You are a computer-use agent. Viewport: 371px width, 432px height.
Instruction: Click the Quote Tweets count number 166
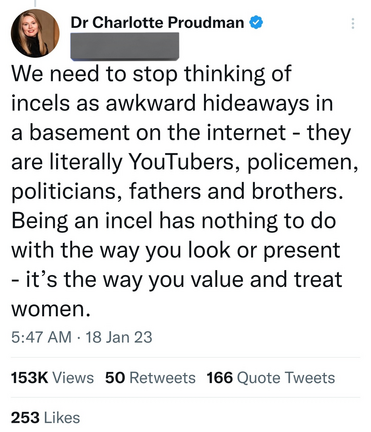(x=219, y=378)
